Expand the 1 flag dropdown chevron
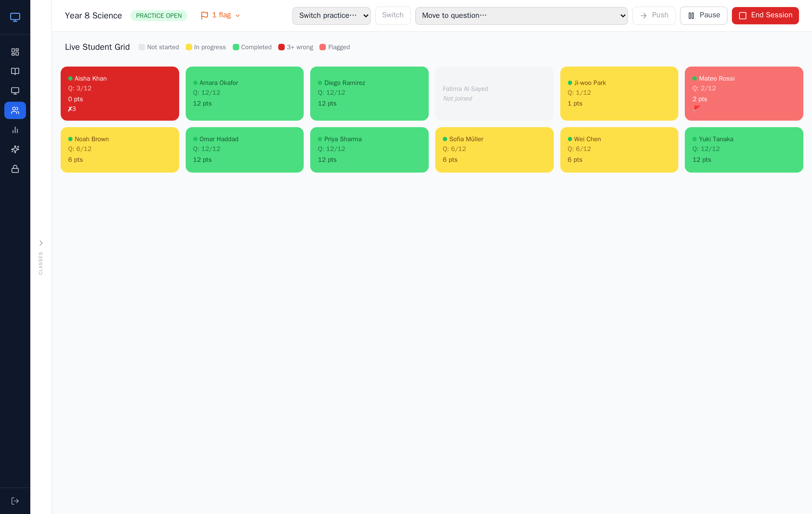Viewport: 812px width, 514px height. click(237, 16)
